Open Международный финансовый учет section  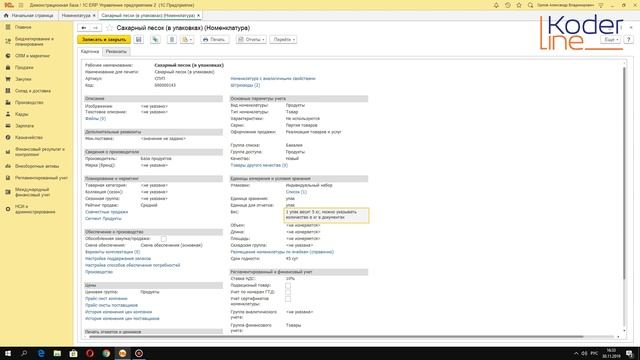pos(32,192)
